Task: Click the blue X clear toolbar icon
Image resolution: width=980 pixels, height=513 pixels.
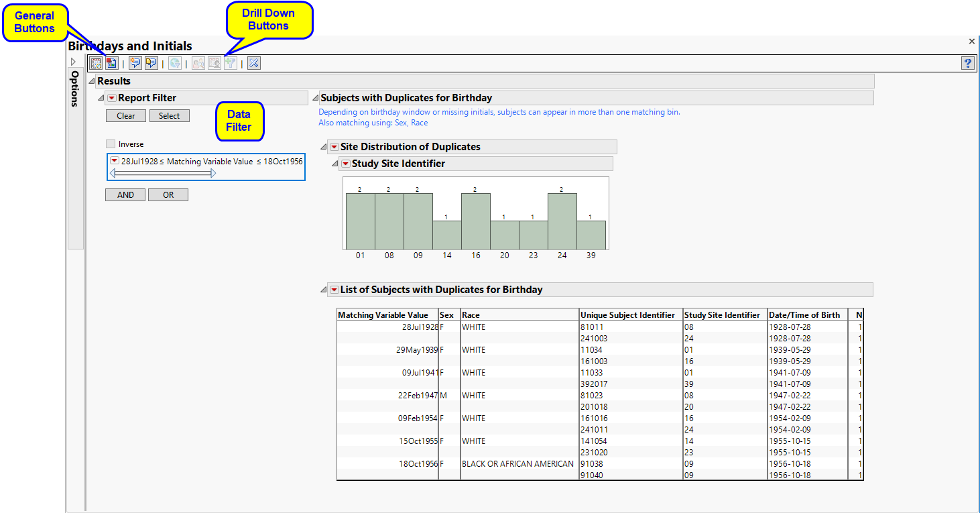Action: pyautogui.click(x=253, y=63)
